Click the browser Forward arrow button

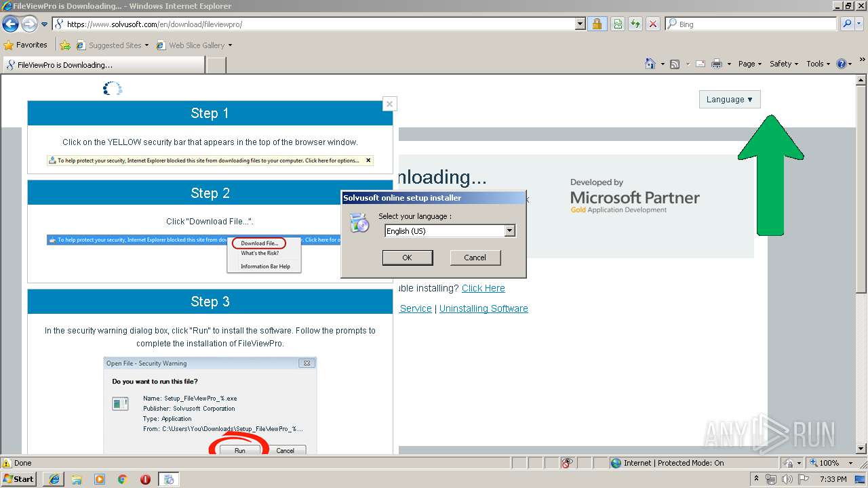coord(29,24)
